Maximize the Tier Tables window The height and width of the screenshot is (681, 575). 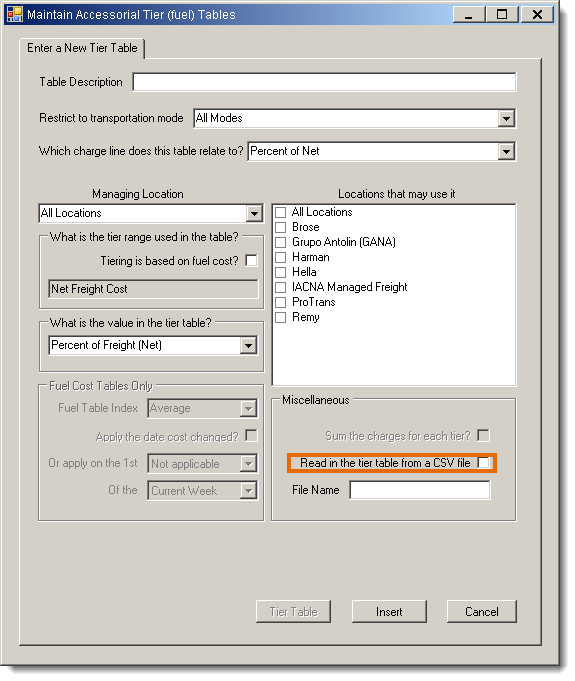pos(502,14)
